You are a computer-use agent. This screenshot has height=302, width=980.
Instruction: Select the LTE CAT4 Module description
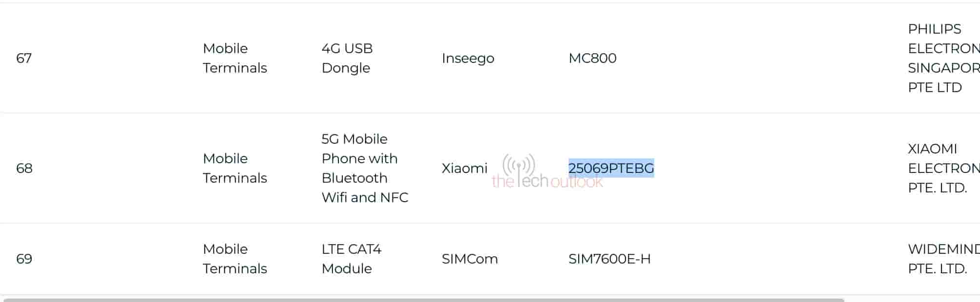pos(351,259)
